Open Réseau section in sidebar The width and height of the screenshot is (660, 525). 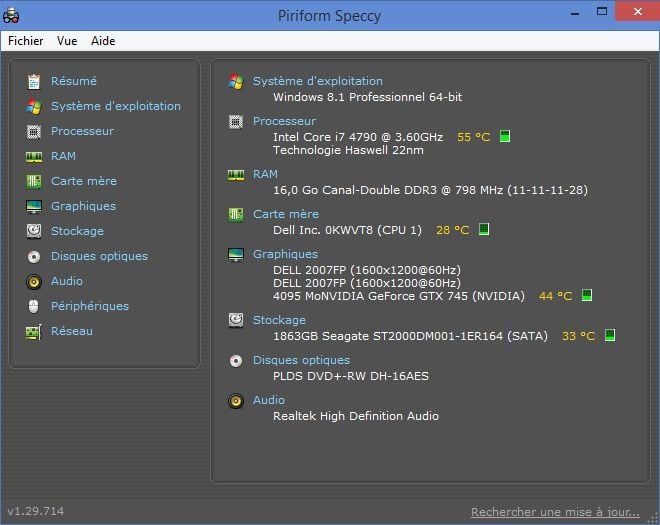click(x=72, y=331)
